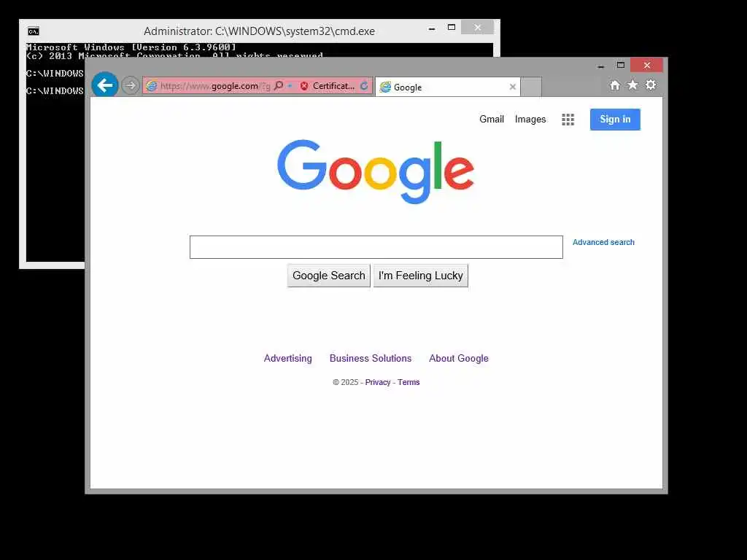This screenshot has height=560, width=747.
Task: Click the forward navigation arrow in Internet Explorer
Action: (130, 86)
